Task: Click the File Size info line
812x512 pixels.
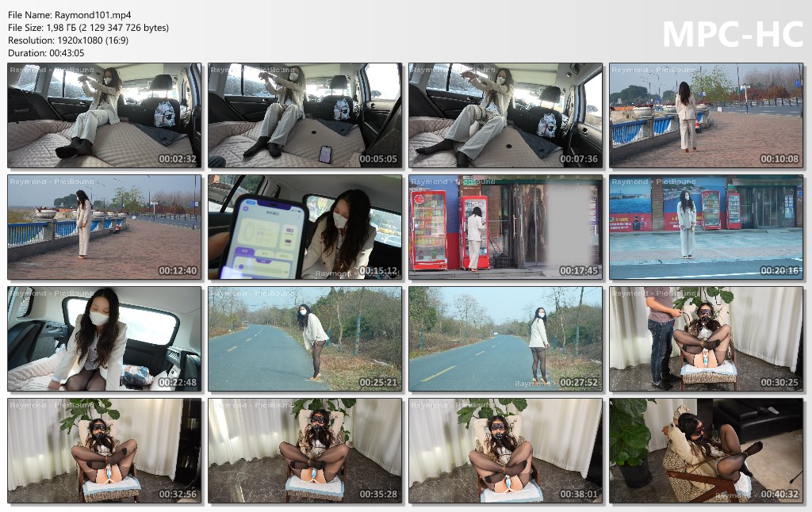Action: [x=88, y=27]
